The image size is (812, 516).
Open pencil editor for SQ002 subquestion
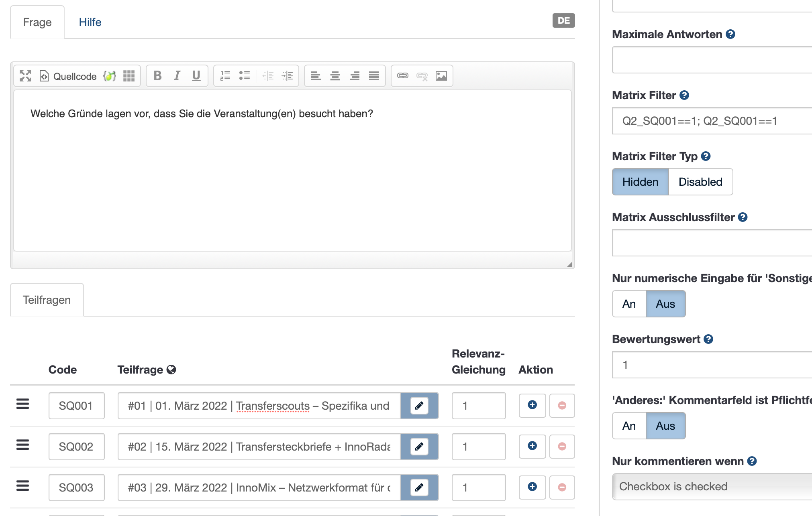tap(419, 447)
